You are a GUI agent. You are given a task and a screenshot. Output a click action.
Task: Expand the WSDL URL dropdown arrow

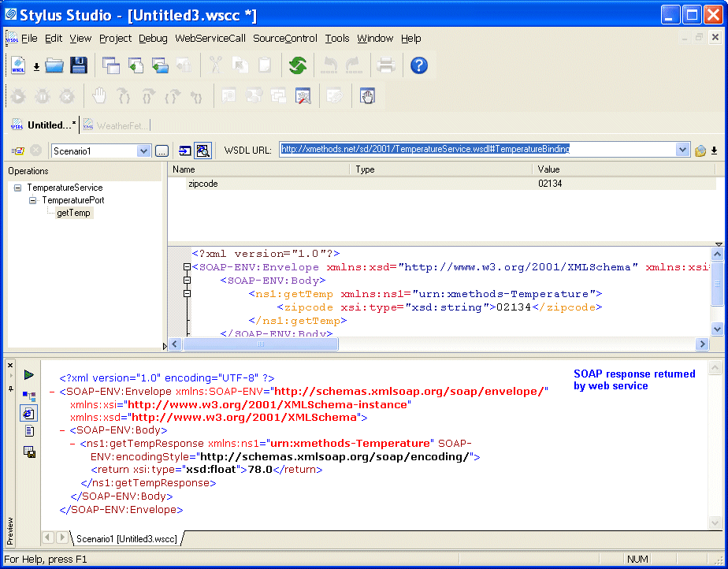coord(682,150)
